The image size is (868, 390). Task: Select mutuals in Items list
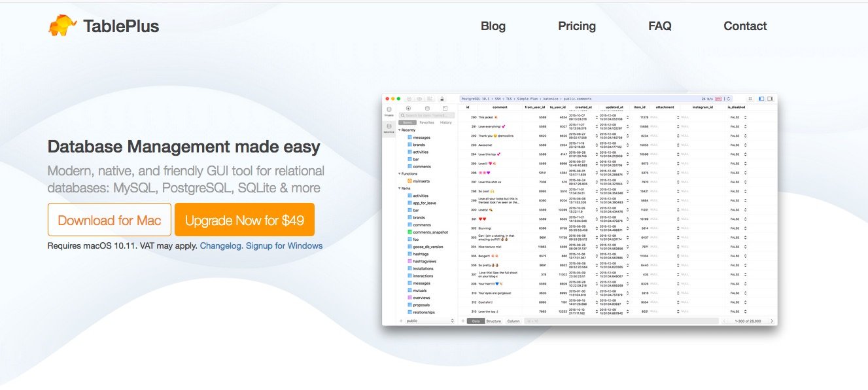click(x=420, y=291)
